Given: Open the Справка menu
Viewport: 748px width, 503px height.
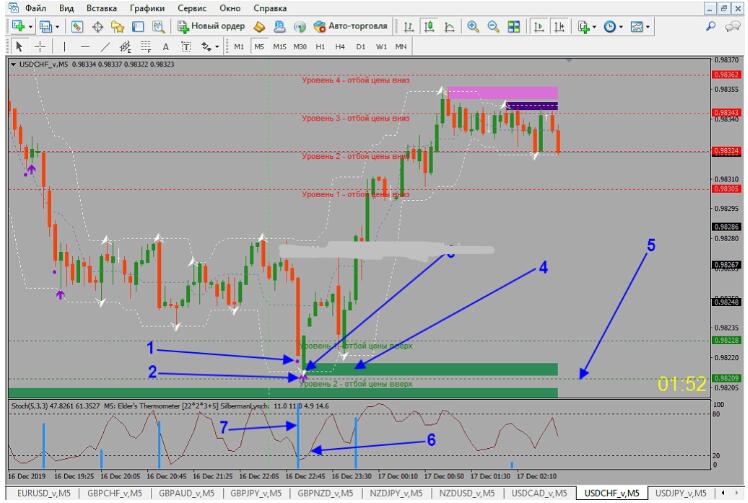Looking at the screenshot, I should point(270,8).
